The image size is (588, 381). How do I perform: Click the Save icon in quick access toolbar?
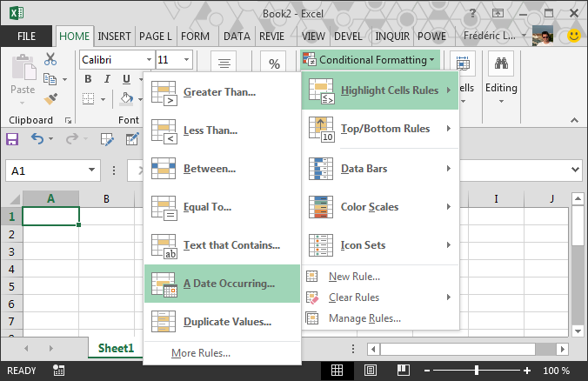coord(13,138)
